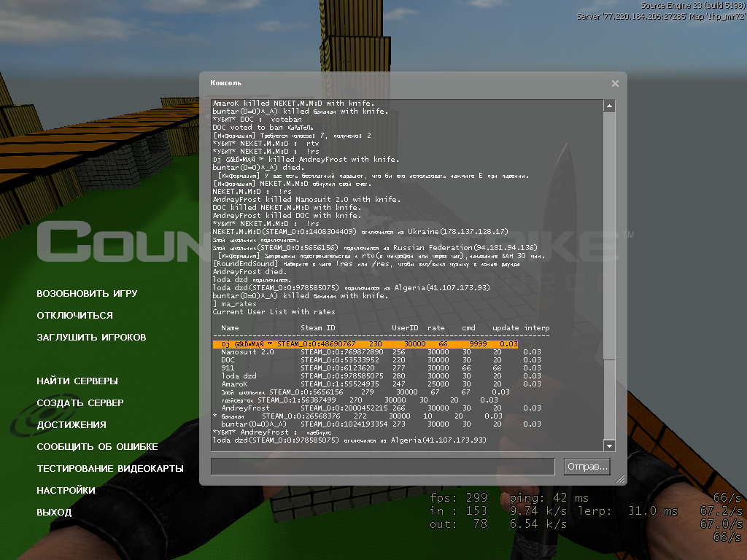Disconnect using ОТКЛЮЧИТЬСЯ
The width and height of the screenshot is (747, 560).
click(75, 315)
